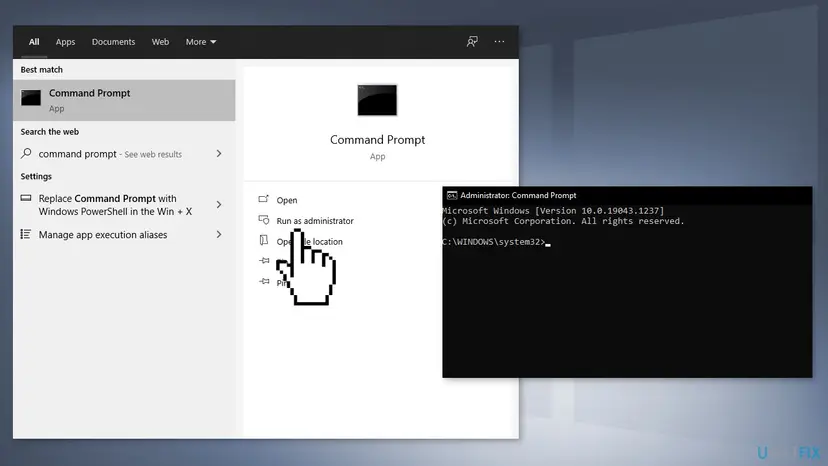Screen dimensions: 828x466
Task: Click the lower pin icon
Action: click(265, 281)
